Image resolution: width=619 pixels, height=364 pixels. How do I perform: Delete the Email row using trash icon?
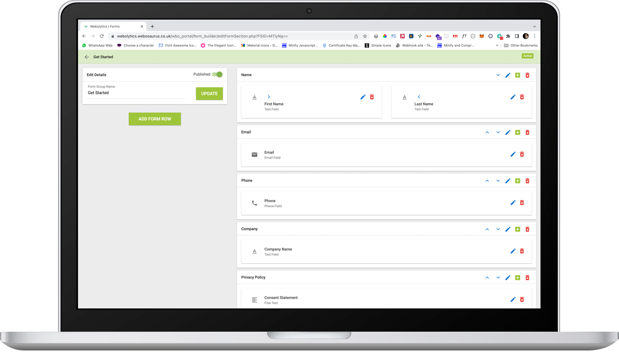(527, 133)
